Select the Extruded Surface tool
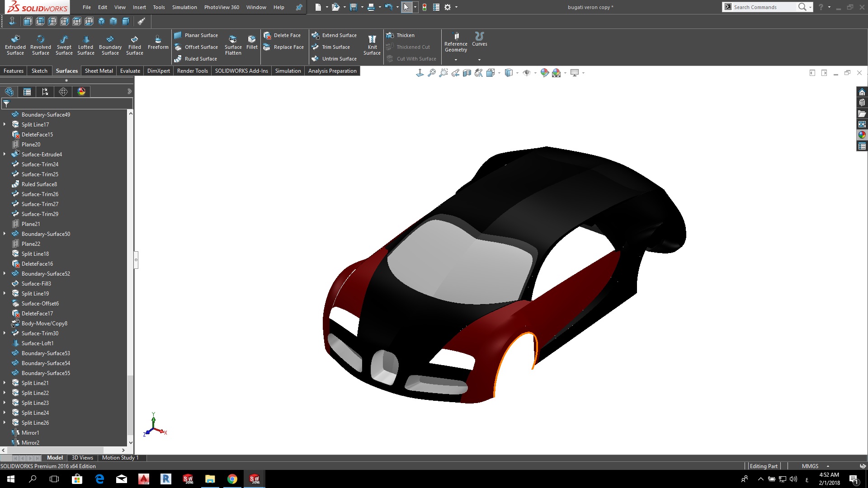868x488 pixels. tap(15, 45)
